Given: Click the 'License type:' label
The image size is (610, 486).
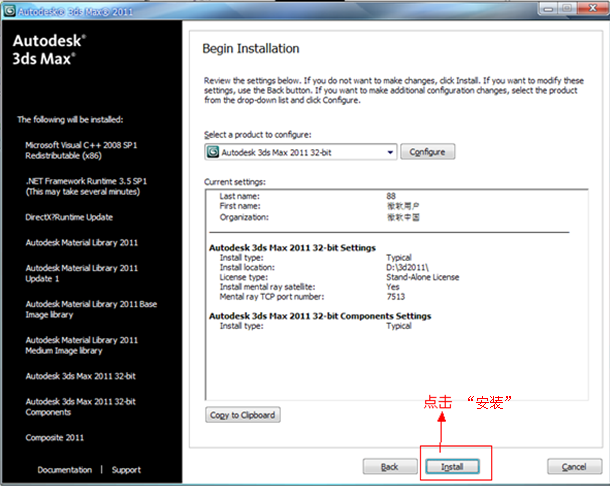Looking at the screenshot, I should [244, 277].
